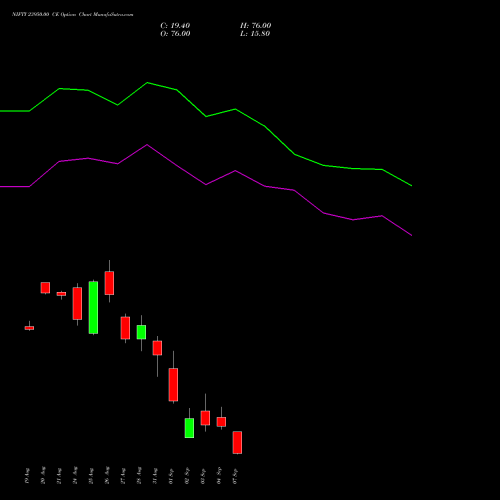This screenshot has height=500, width=500.
Task: Select the last red candle for 07 Sep
Action: tap(237, 442)
